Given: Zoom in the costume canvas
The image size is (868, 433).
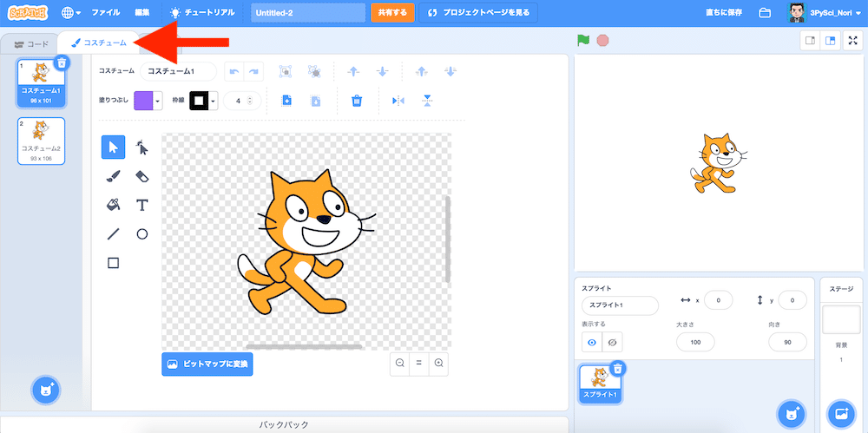Looking at the screenshot, I should (438, 364).
